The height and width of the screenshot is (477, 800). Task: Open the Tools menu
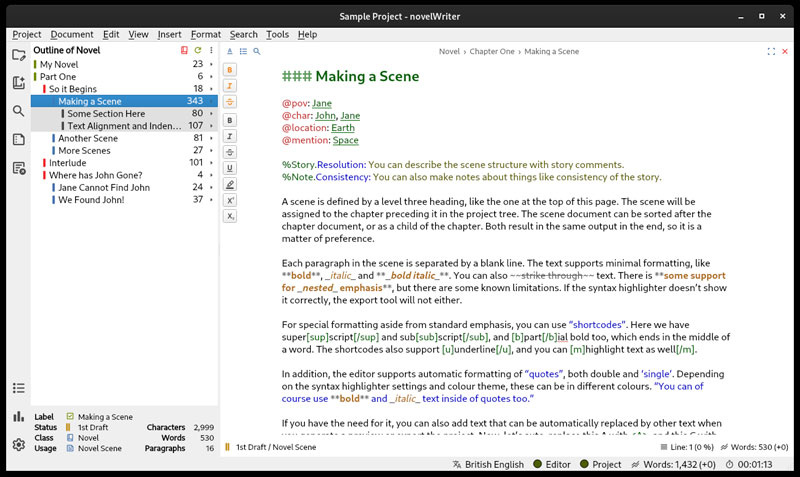(278, 34)
